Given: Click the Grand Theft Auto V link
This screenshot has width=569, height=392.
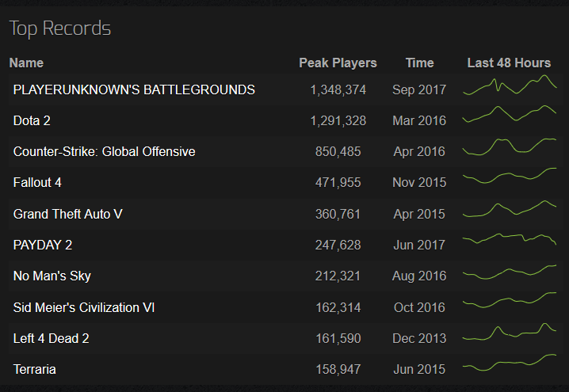Looking at the screenshot, I should 67,214.
